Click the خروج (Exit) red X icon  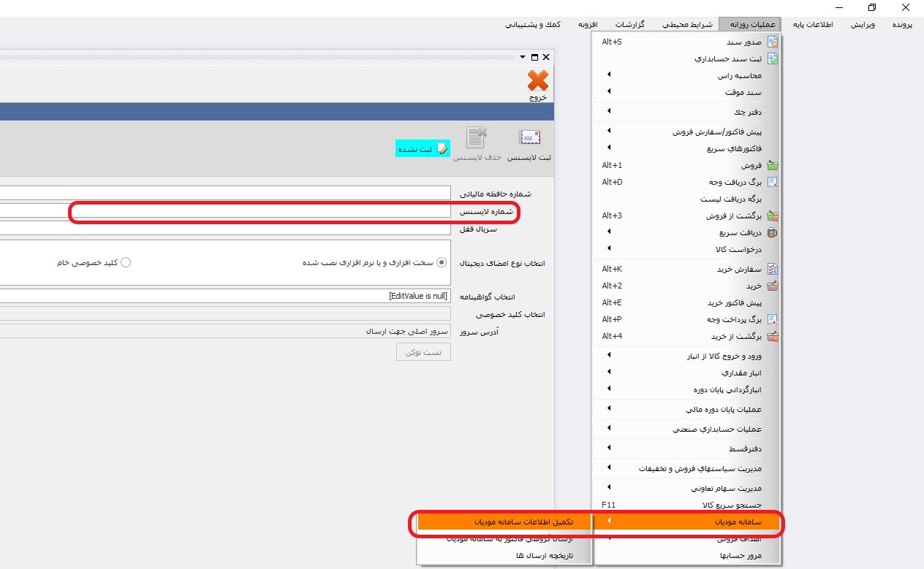coord(537,82)
